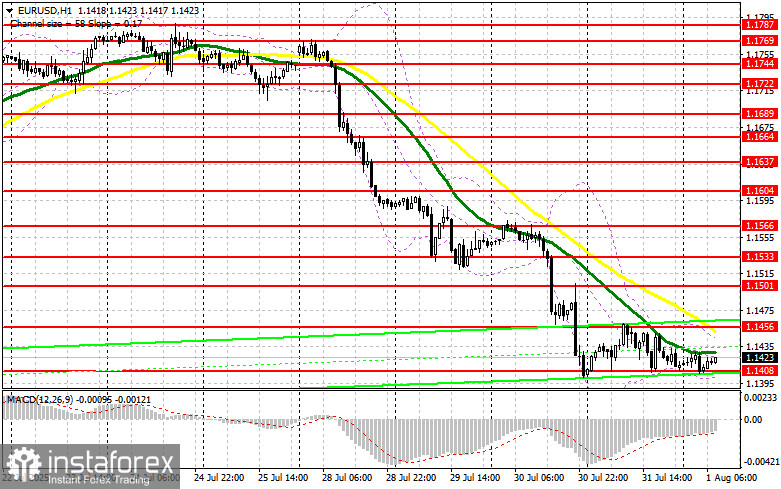781x489 pixels.
Task: Click the current price 1.1423 black label
Action: tap(760, 358)
